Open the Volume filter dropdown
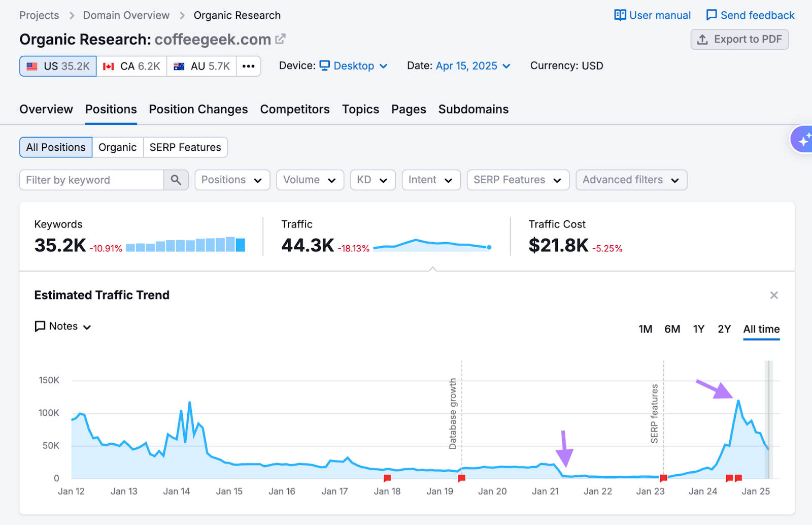The width and height of the screenshot is (812, 525). [x=310, y=180]
